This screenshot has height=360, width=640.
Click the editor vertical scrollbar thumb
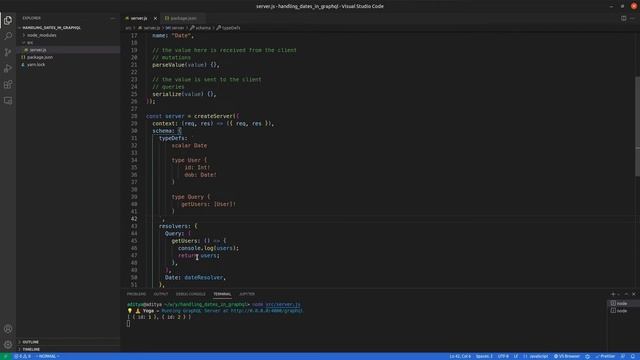point(637,127)
